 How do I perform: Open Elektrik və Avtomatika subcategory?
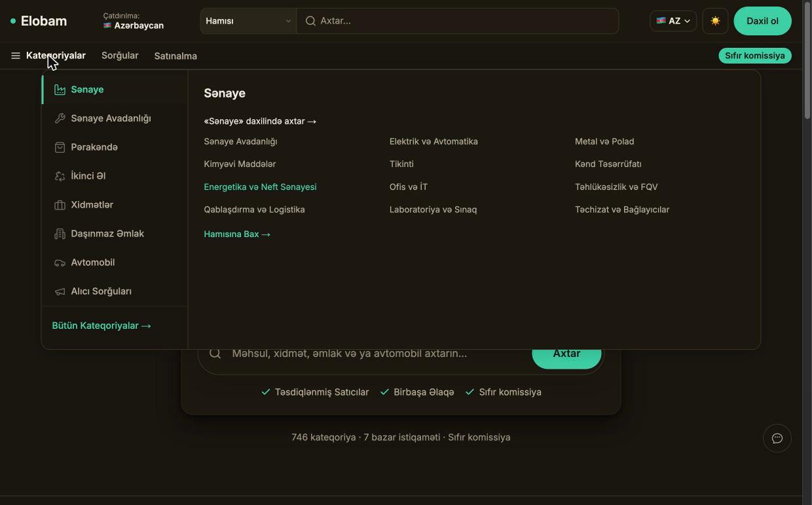[x=434, y=141]
